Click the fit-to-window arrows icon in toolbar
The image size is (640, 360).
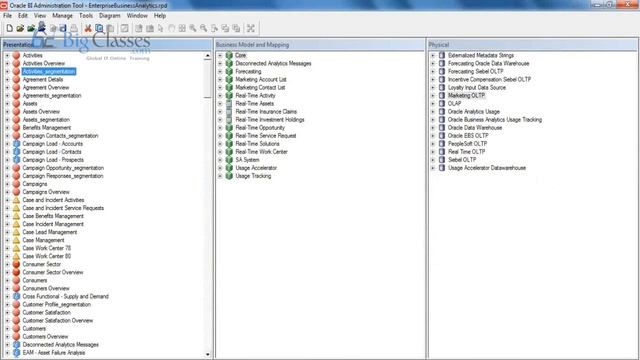point(251,28)
